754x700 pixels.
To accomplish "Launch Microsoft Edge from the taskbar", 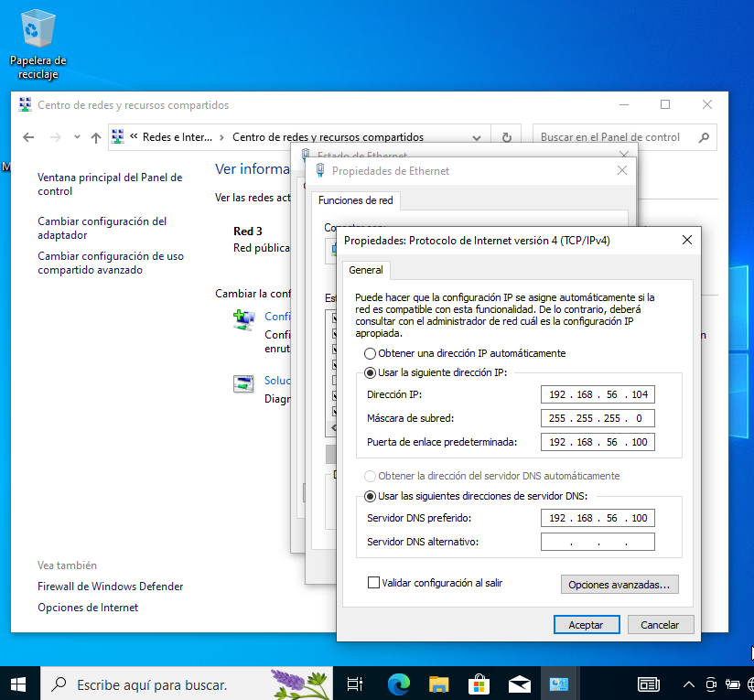I will pos(399,684).
